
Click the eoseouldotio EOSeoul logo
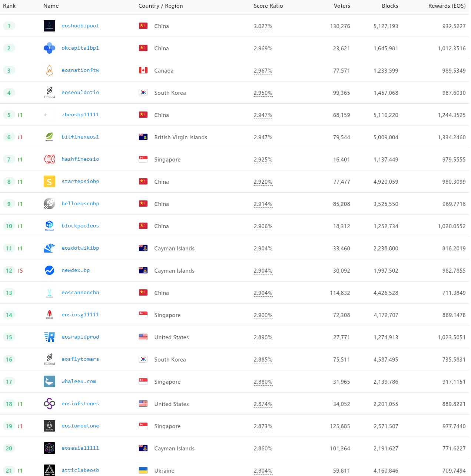click(49, 93)
